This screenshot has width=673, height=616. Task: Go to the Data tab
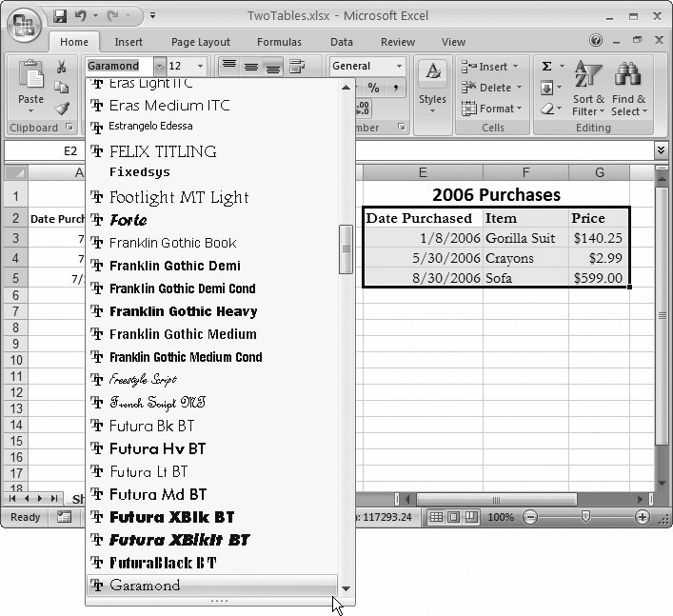coord(341,42)
